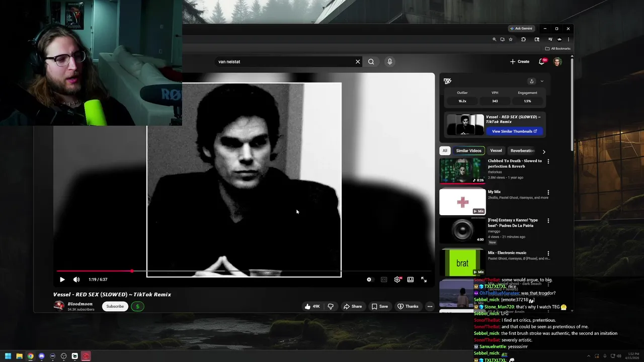Click the share icon in the analytics panel
This screenshot has height=362, width=644.
(532, 81)
